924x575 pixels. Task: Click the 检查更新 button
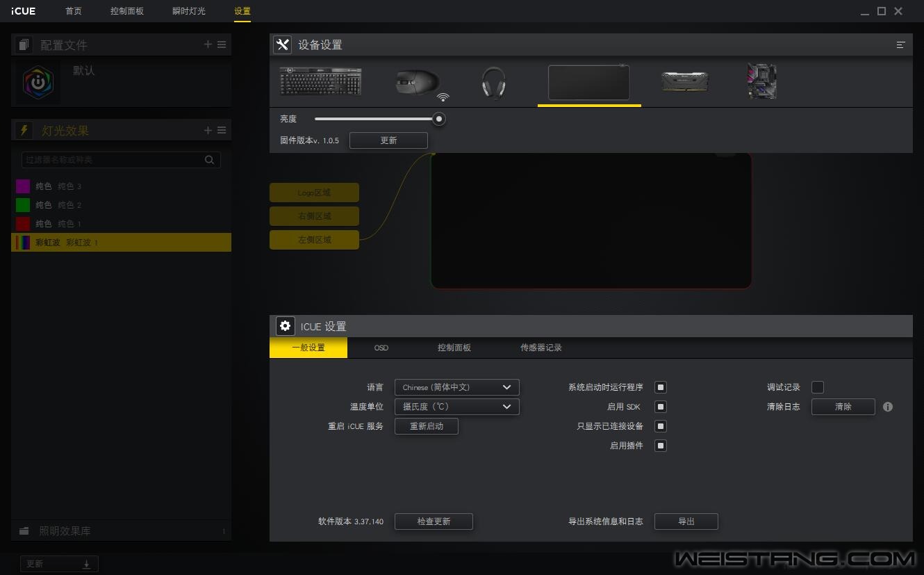pyautogui.click(x=434, y=521)
